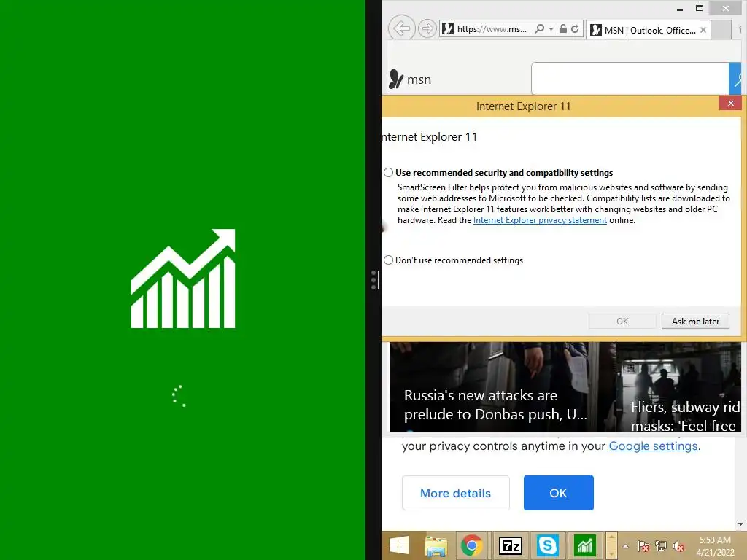Screen dimensions: 747x560
Task: Open 7-Zip from the taskbar
Action: coord(510,545)
